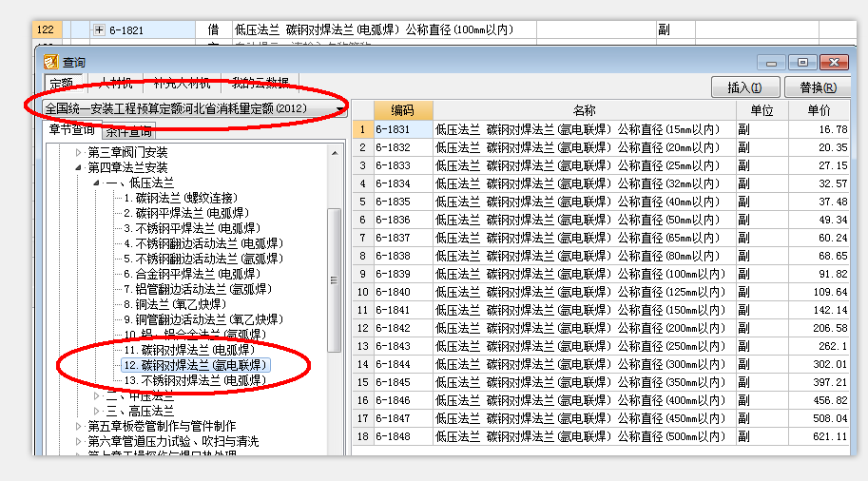This screenshot has width=868, height=481.
Task: Click name cell for 150mm以内 flange
Action: point(585,310)
